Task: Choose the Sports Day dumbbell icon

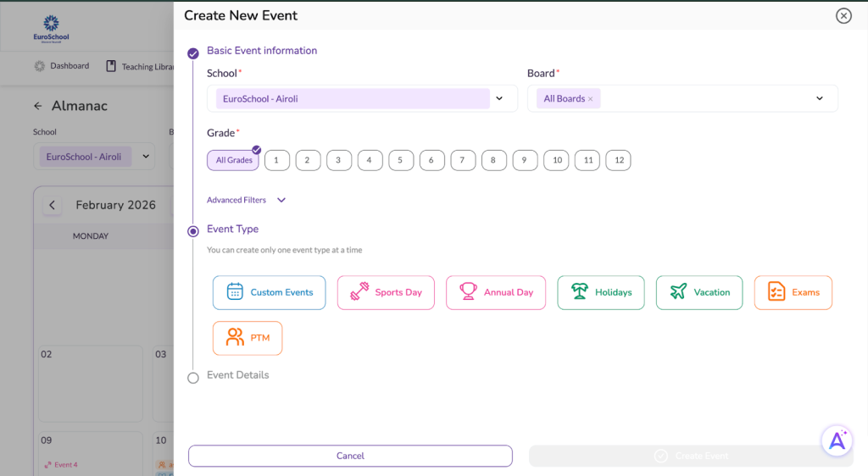Action: [x=359, y=292]
